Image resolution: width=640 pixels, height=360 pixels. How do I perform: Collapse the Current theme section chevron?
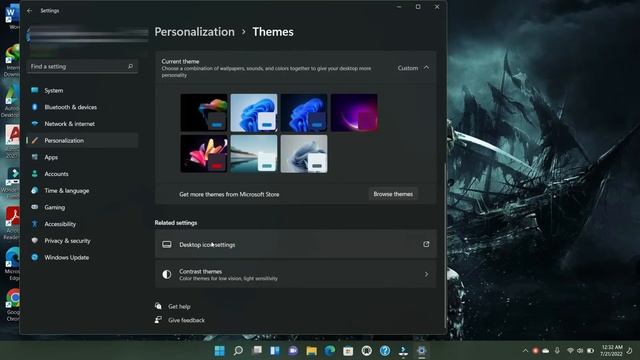[x=426, y=68]
